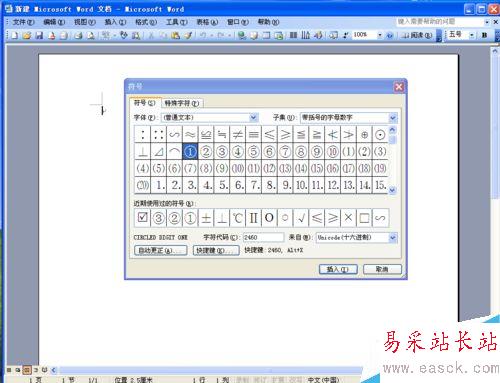Click the 插入(I) insert button
The width and height of the screenshot is (500, 383).
[338, 269]
